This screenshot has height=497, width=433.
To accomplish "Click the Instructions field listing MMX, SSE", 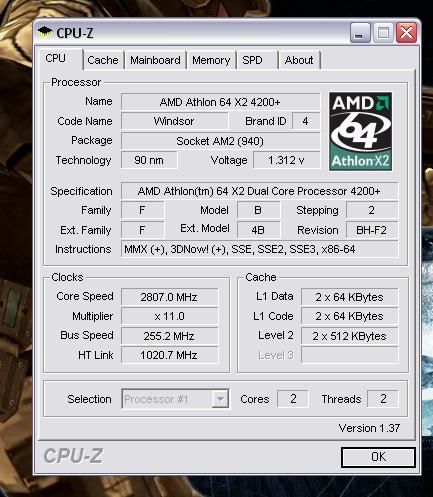I will click(x=259, y=249).
